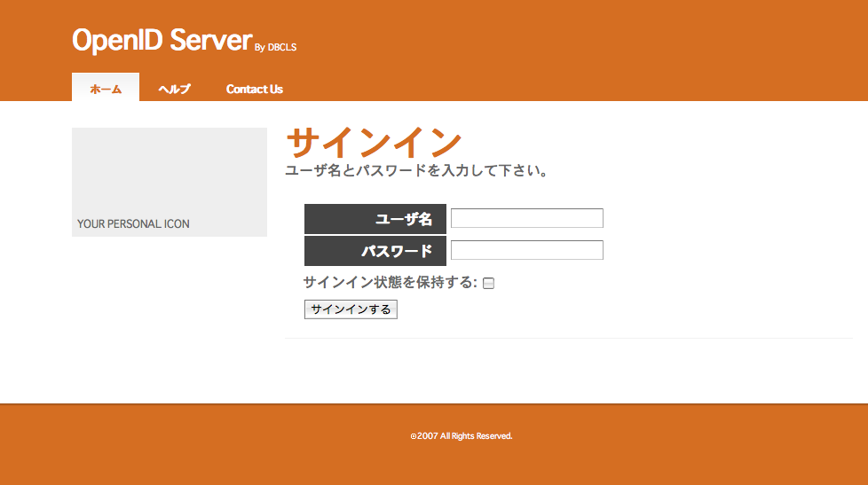The image size is (868, 485).
Task: Click the パスワード label
Action: (375, 251)
